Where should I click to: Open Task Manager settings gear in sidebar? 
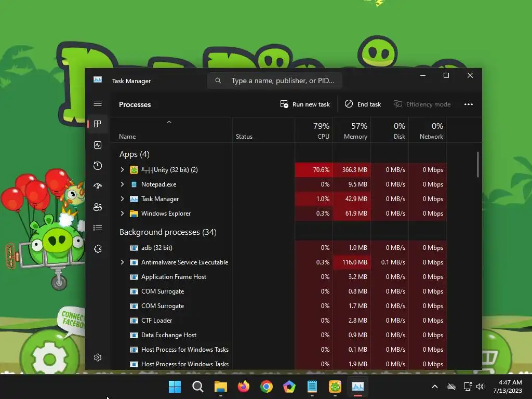pyautogui.click(x=98, y=357)
